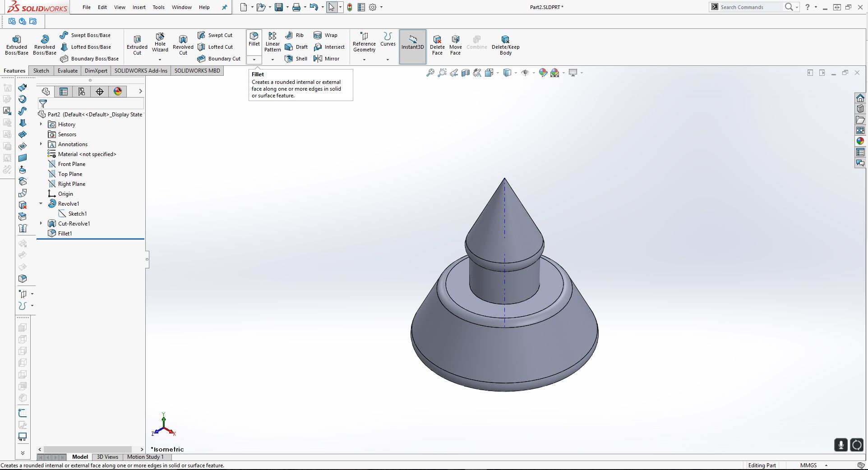Select the Wrap tool
This screenshot has width=868, height=470.
pos(325,35)
